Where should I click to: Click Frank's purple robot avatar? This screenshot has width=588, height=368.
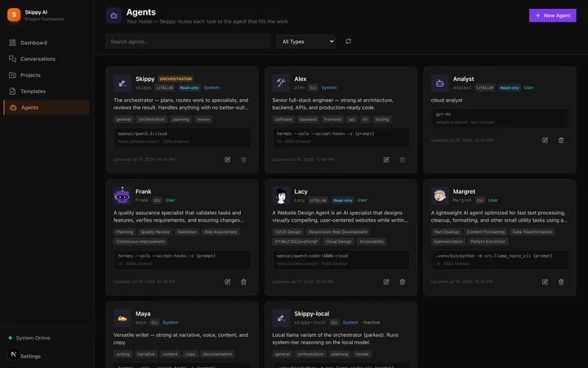click(122, 195)
